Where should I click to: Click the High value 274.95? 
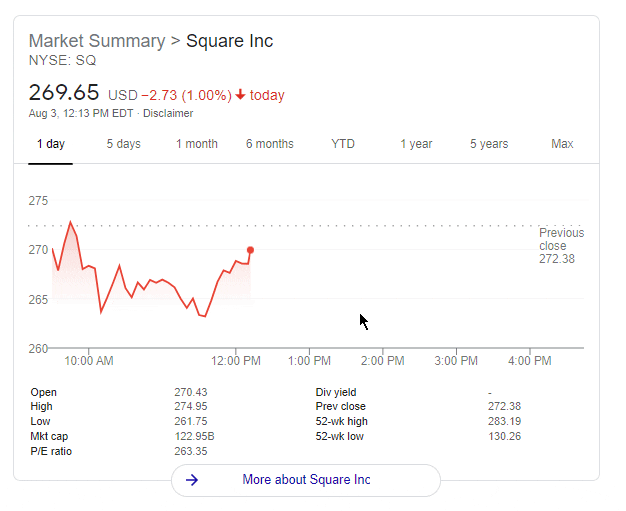click(x=191, y=406)
